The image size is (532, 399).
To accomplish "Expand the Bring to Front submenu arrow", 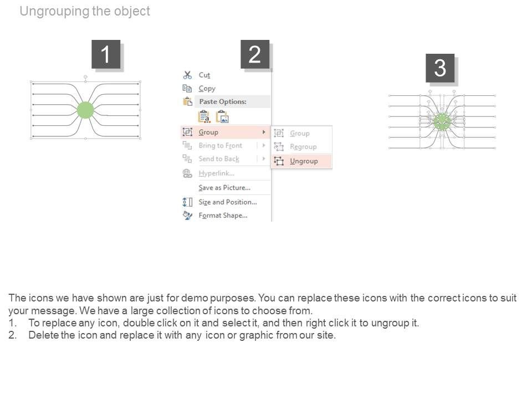I will tap(263, 145).
